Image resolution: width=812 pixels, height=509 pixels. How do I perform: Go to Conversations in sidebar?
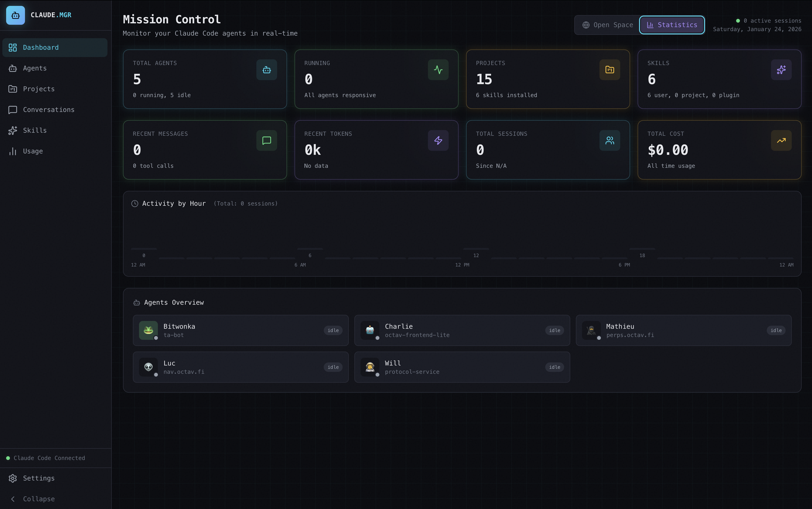(x=49, y=110)
